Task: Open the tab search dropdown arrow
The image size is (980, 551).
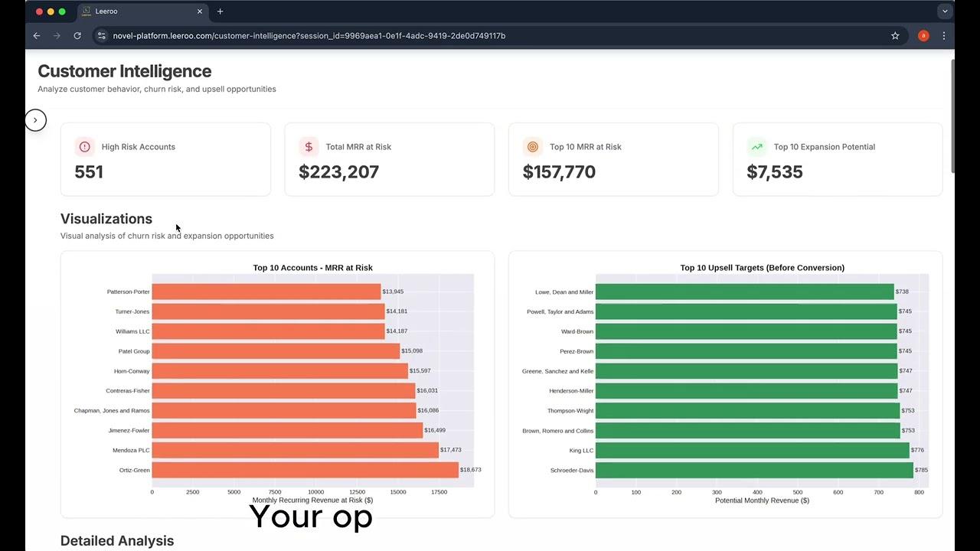Action: tap(945, 11)
